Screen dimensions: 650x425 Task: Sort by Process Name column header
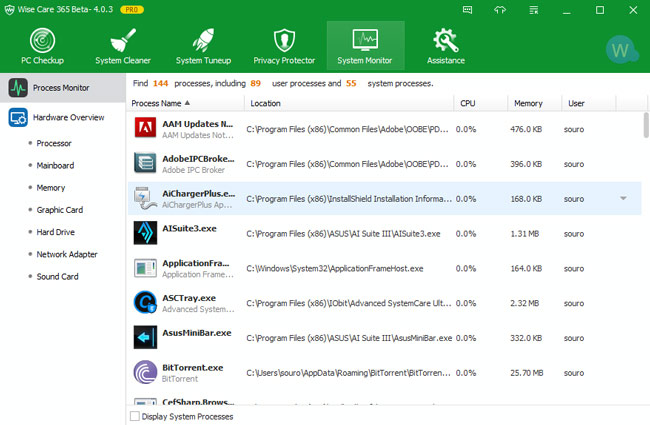pos(186,103)
